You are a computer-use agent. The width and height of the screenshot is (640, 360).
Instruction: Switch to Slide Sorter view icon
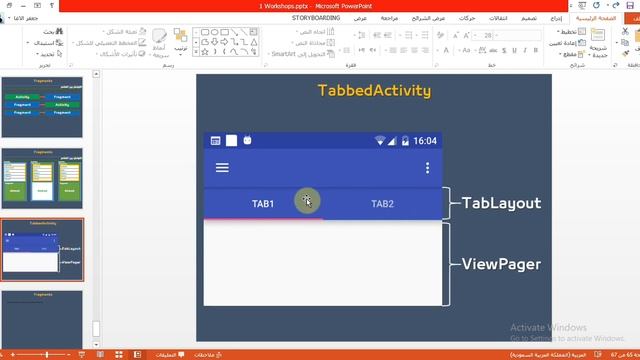(x=119, y=355)
